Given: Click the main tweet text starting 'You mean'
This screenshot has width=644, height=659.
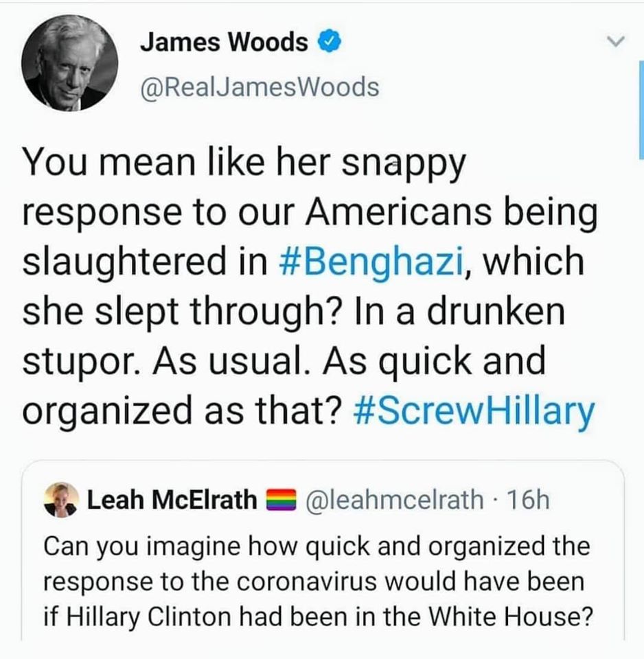Looking at the screenshot, I should pyautogui.click(x=309, y=286).
